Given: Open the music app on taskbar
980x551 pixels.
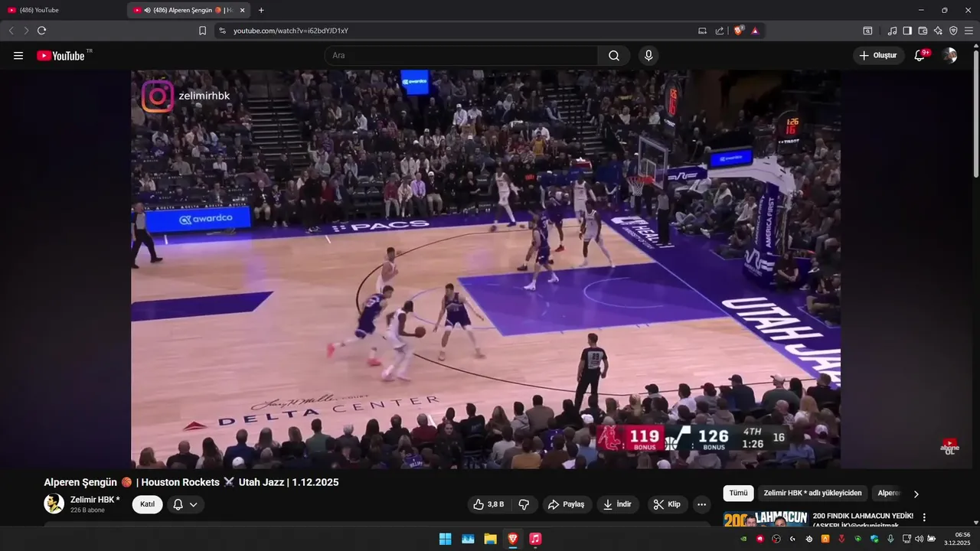Looking at the screenshot, I should tap(535, 539).
